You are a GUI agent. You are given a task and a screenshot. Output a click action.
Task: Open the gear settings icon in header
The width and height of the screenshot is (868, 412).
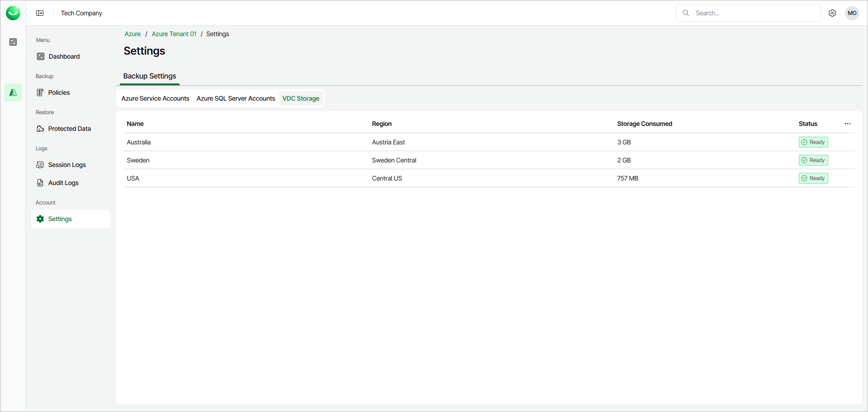click(x=832, y=13)
